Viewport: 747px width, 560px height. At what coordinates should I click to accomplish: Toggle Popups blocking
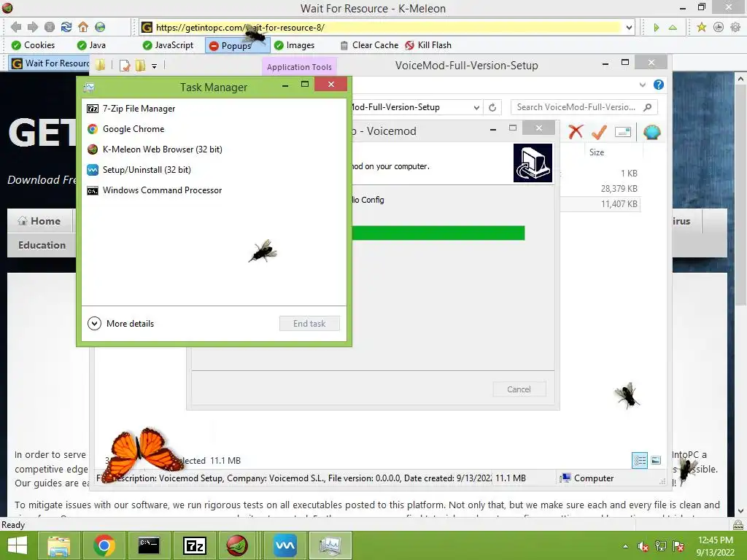click(x=237, y=46)
